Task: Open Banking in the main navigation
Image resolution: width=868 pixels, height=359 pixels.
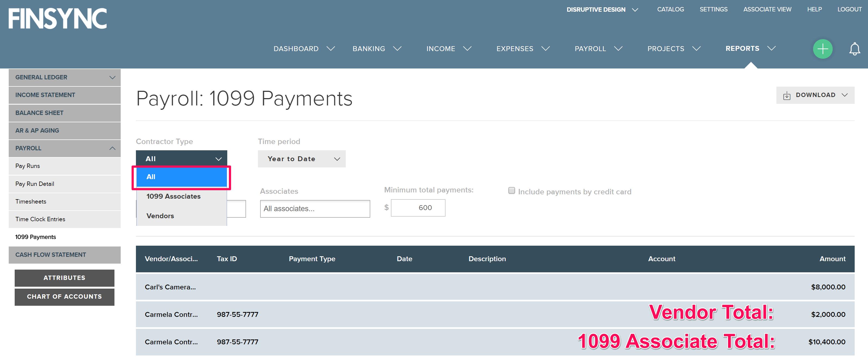Action: tap(369, 49)
